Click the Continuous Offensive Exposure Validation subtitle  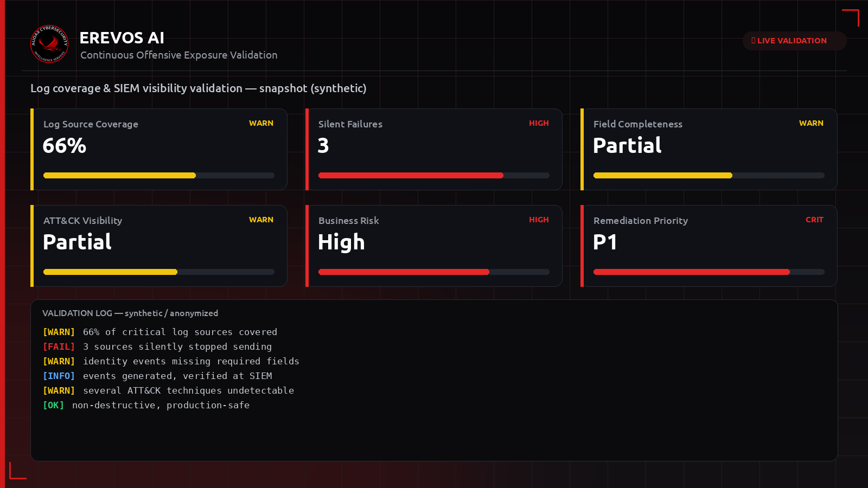[x=179, y=55]
